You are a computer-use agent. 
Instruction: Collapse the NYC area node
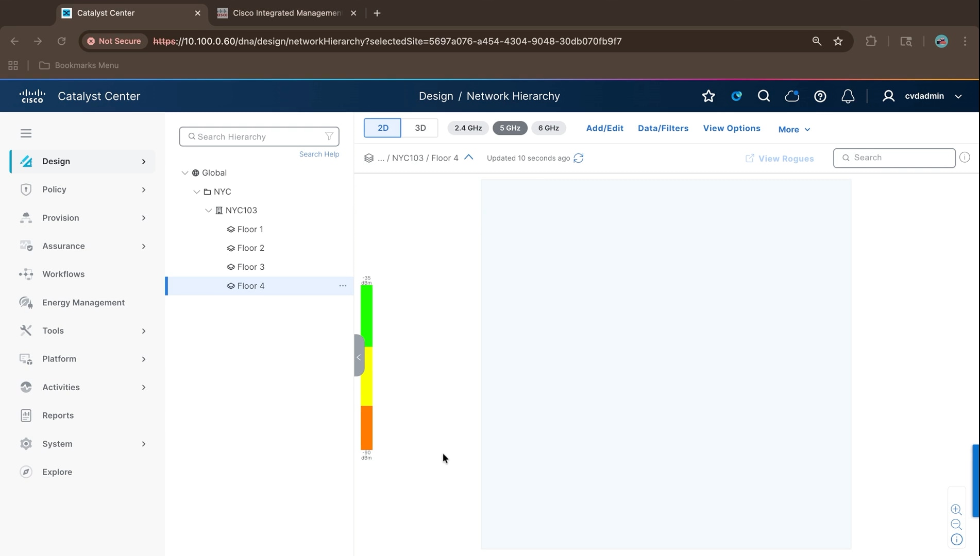click(196, 192)
